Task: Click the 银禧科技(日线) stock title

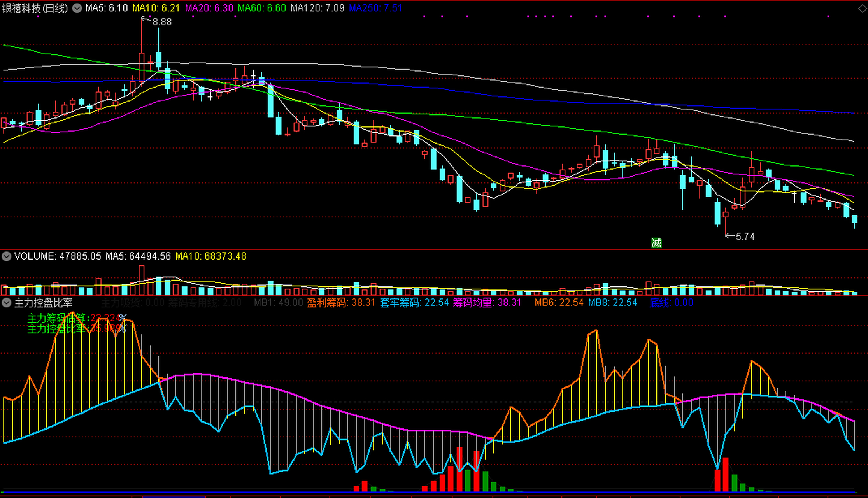Action: coord(35,8)
